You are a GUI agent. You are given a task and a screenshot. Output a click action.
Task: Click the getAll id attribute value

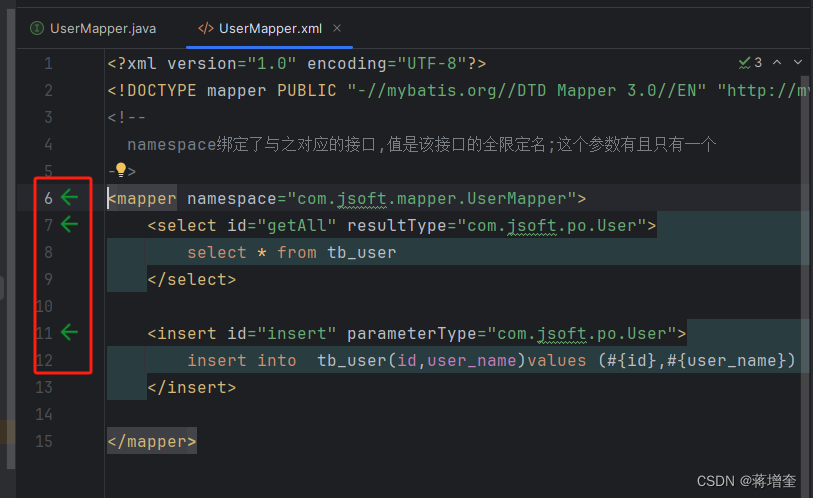tap(297, 226)
